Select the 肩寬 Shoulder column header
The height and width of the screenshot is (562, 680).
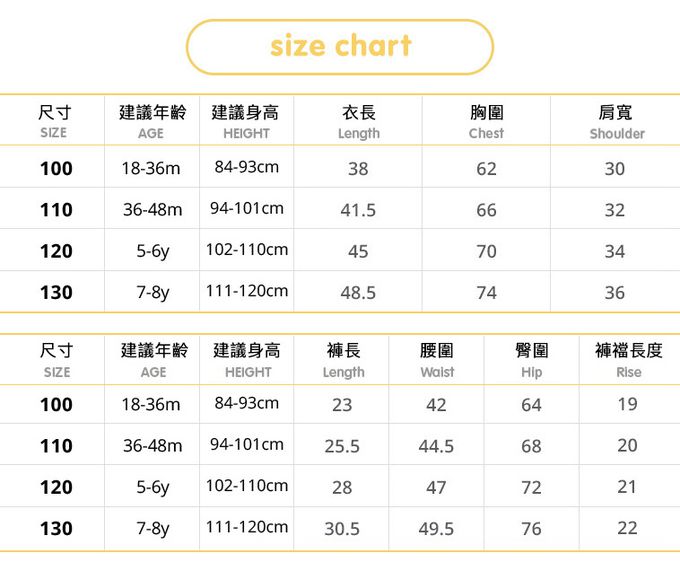(x=616, y=121)
